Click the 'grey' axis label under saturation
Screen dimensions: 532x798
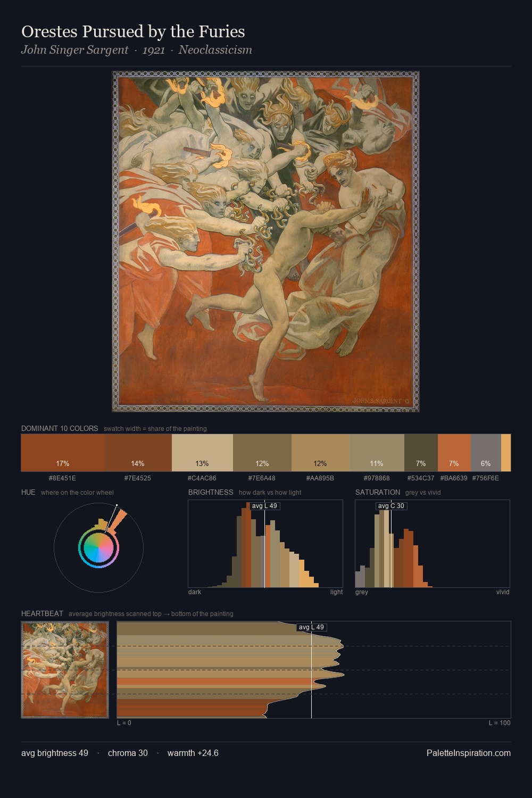pos(362,592)
